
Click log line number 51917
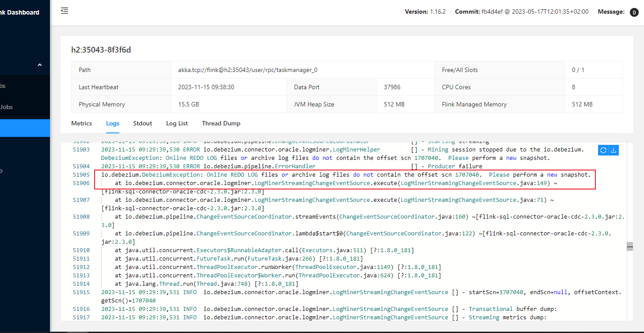coord(81,318)
